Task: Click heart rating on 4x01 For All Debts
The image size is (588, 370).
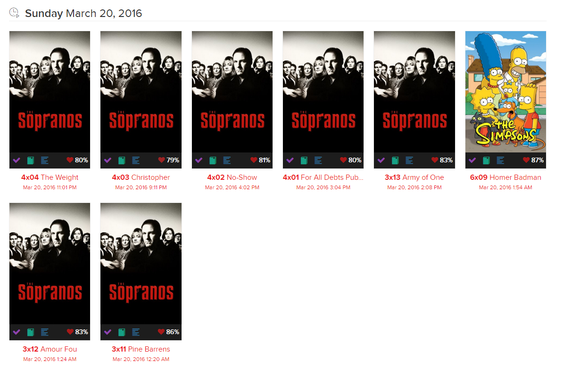Action: [351, 160]
